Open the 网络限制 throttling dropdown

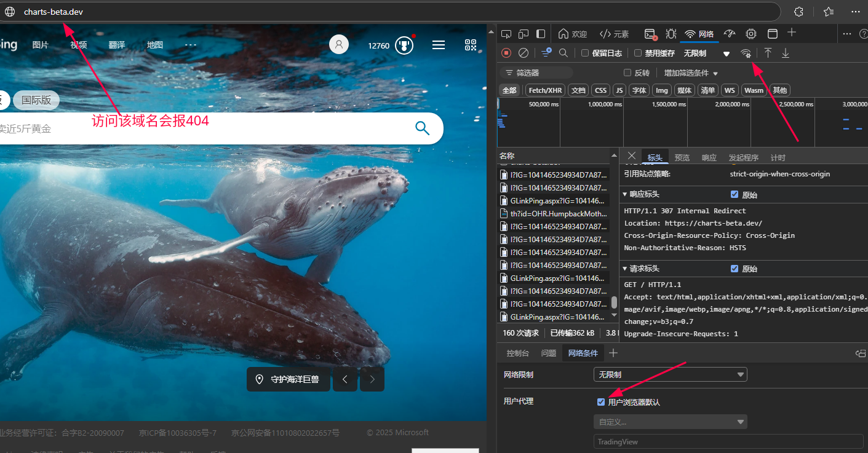(x=670, y=374)
